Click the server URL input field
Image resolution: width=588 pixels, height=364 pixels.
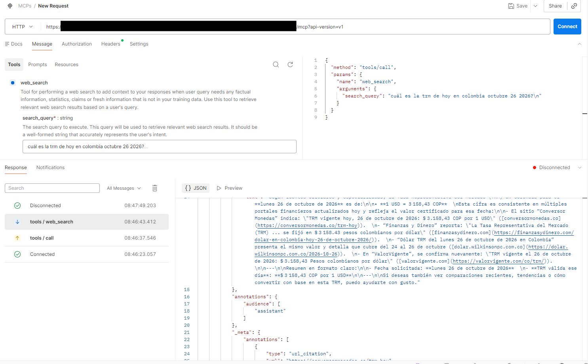pyautogui.click(x=295, y=27)
